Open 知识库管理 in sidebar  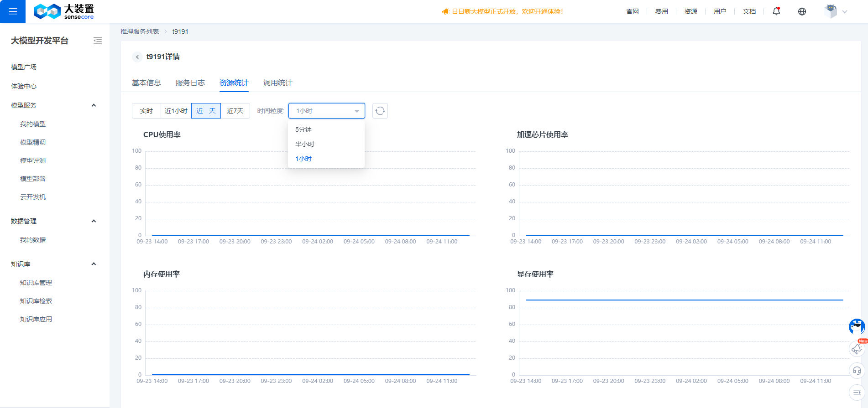[36, 283]
